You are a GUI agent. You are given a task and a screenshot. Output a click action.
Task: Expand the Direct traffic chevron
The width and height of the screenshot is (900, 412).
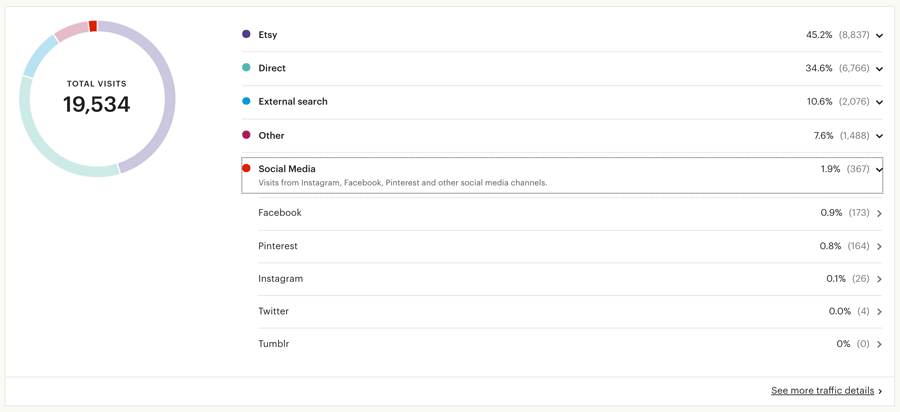(x=879, y=69)
